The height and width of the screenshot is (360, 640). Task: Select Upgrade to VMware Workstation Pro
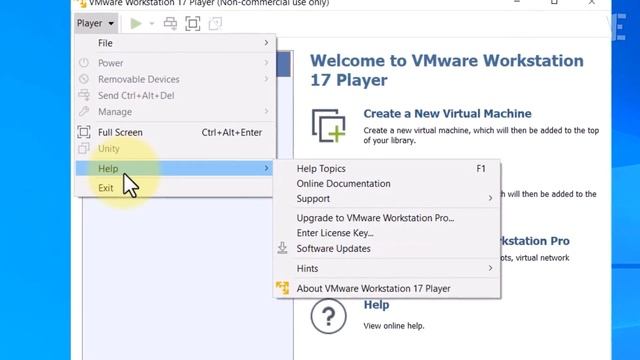387,218
